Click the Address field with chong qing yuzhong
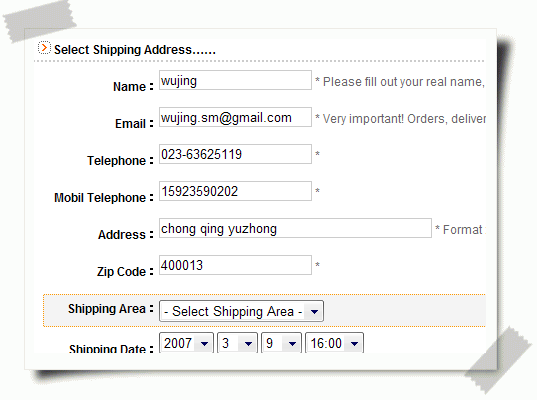Viewport: 537px width, 400px height. 295,228
